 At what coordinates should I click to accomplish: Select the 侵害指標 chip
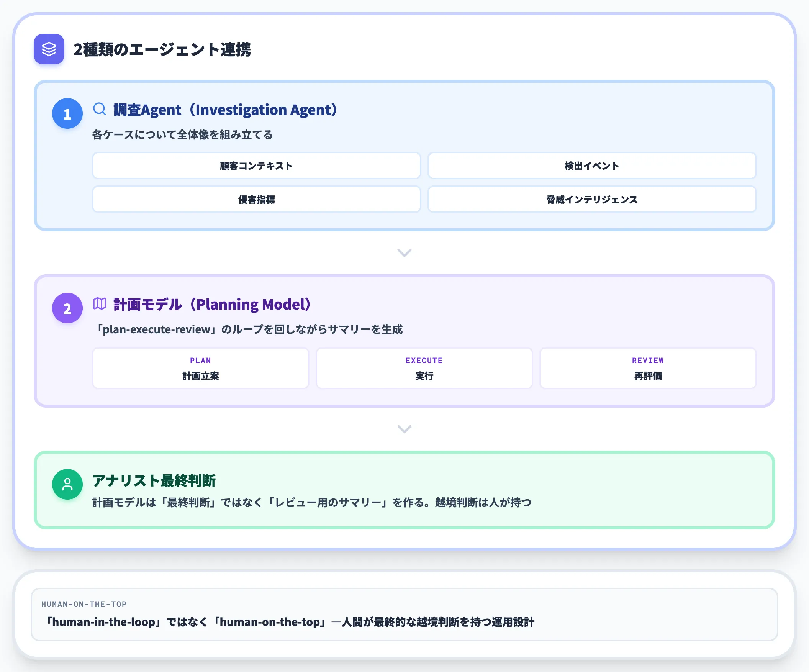point(256,199)
